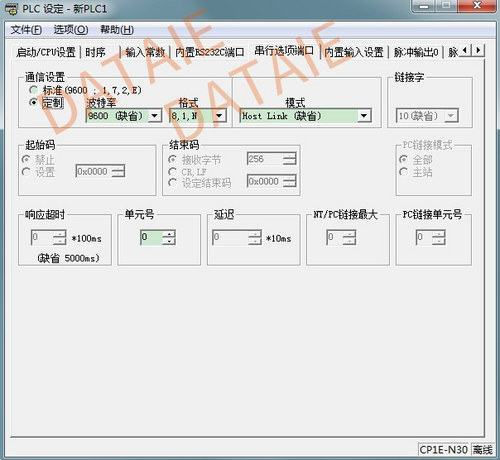Select 主站 under PC链接模式
The image size is (500, 460).
pyautogui.click(x=416, y=172)
